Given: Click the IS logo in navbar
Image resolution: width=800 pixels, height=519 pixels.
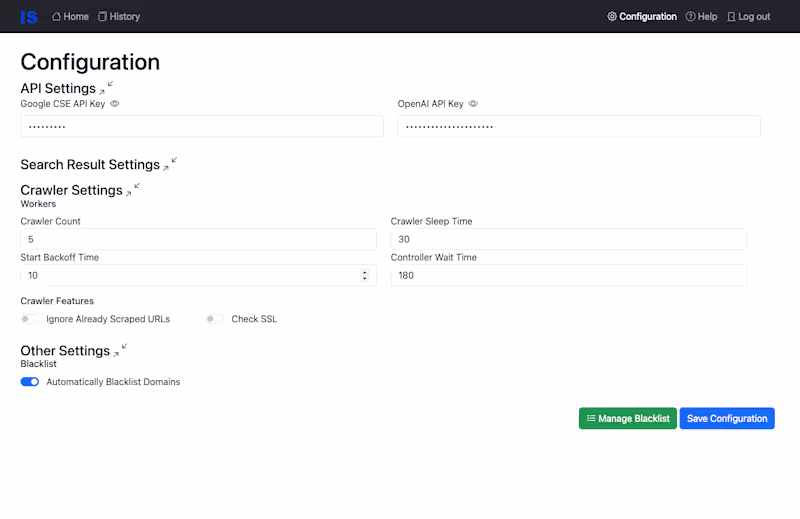Looking at the screenshot, I should coord(29,17).
